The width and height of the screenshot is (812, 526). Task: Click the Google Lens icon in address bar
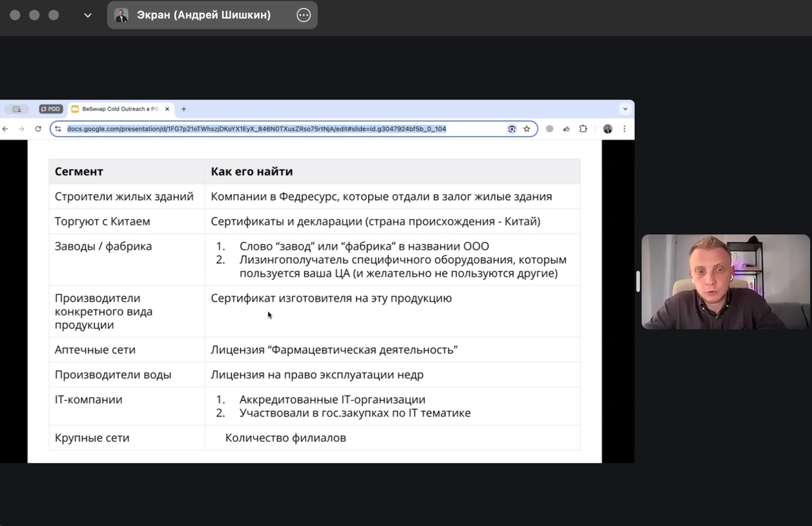tap(512, 129)
